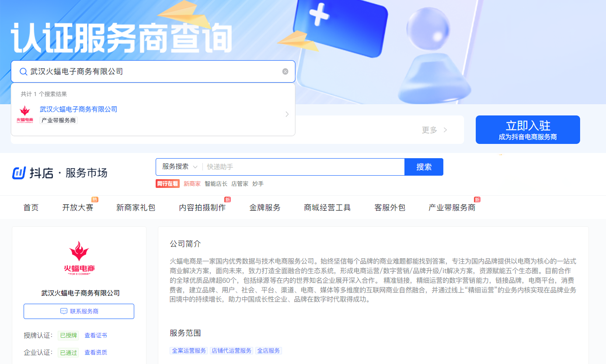Click the 快递助手 search input field
Viewport: 606px width, 364px height.
[x=304, y=167]
